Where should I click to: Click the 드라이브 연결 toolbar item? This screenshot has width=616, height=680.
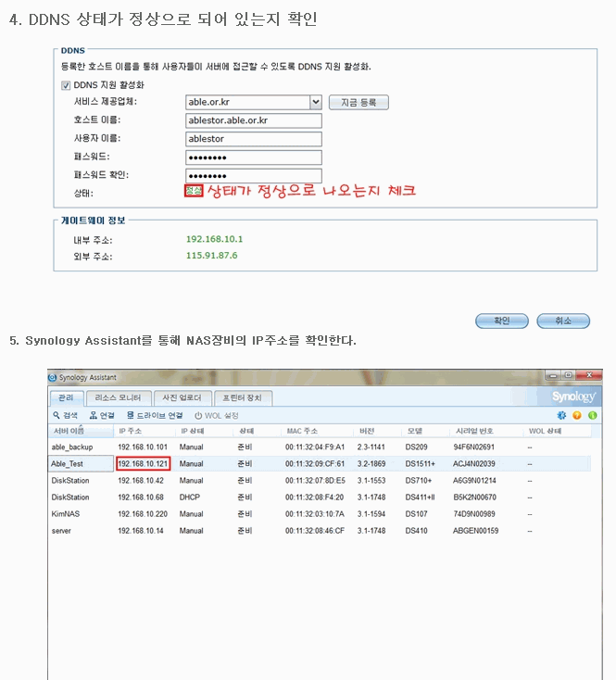click(x=155, y=415)
